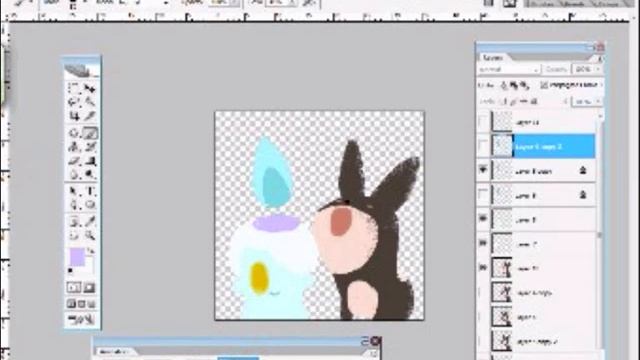Show the topmost layer via its eye box

483,122
